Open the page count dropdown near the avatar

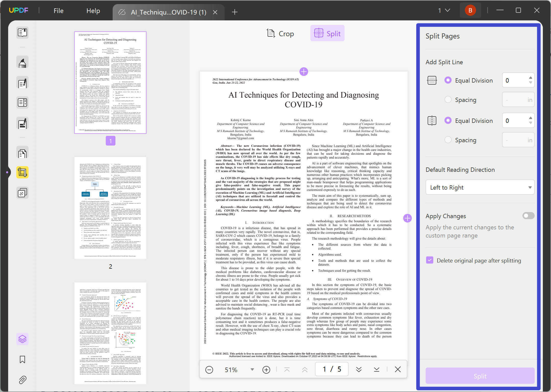tap(443, 10)
